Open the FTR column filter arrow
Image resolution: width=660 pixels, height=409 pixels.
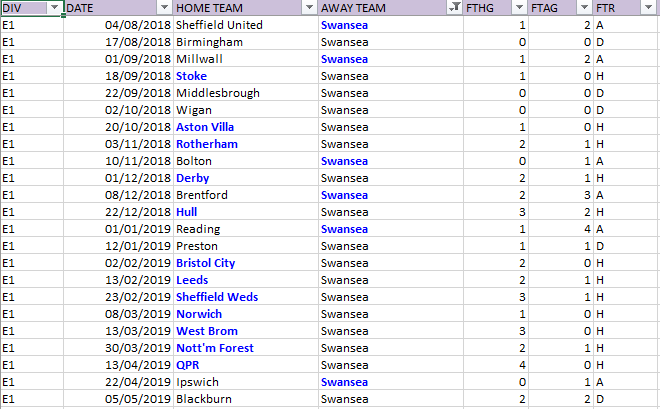pos(649,8)
